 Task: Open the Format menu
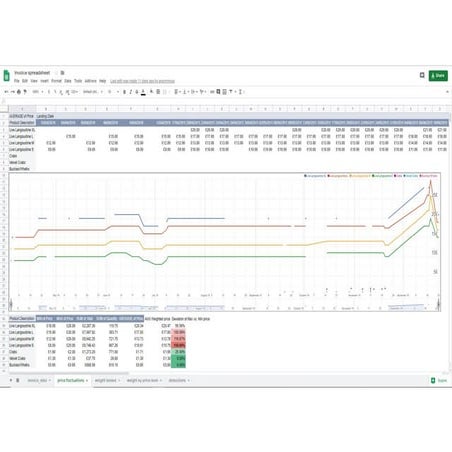[x=56, y=81]
